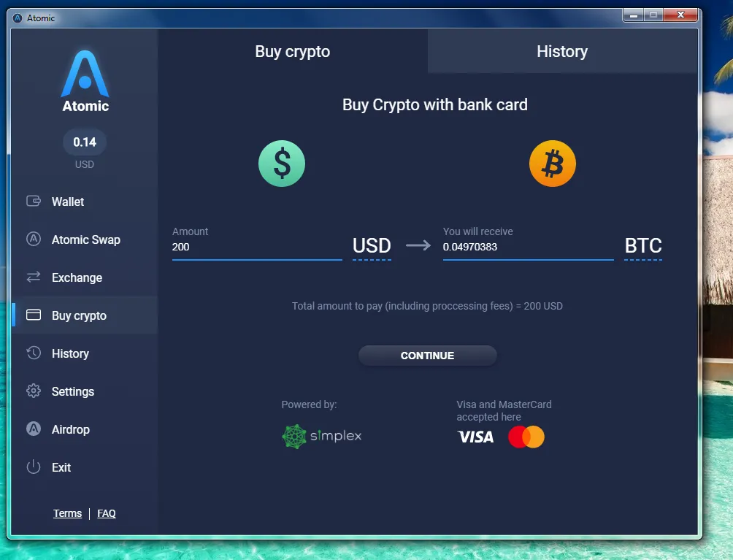The height and width of the screenshot is (560, 733).
Task: Click the VISA logo
Action: point(475,437)
